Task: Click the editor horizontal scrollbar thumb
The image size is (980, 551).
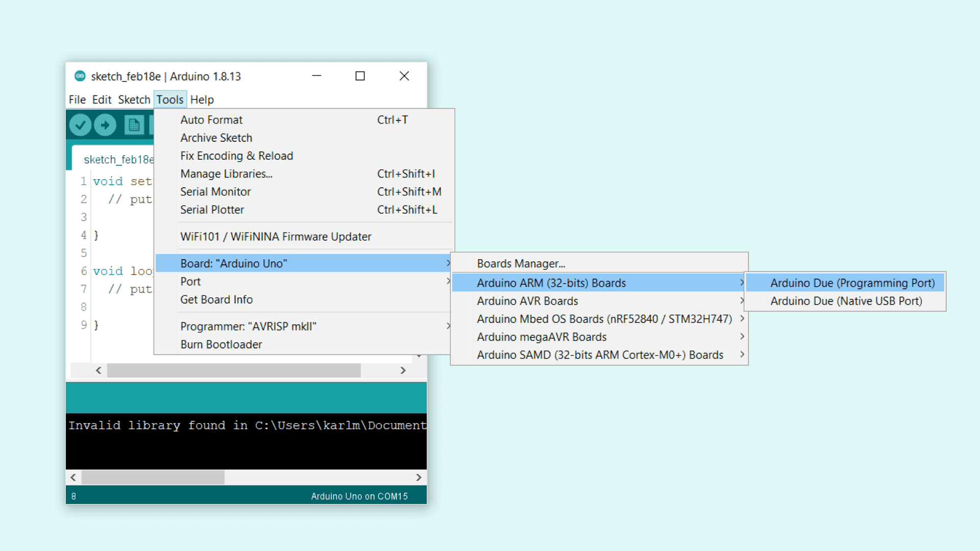Action: click(234, 370)
